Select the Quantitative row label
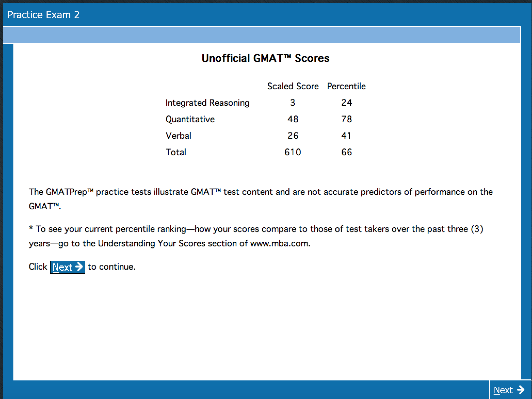The width and height of the screenshot is (532, 399). pos(190,119)
